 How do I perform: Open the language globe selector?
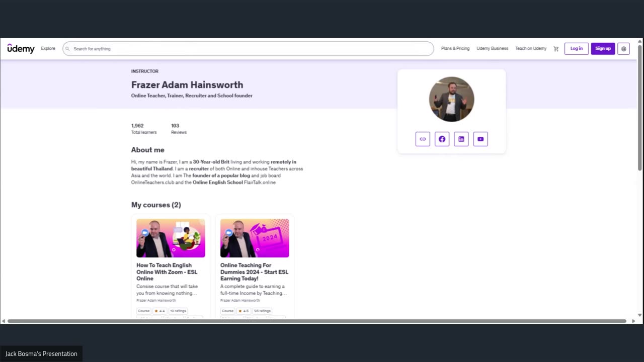623,49
